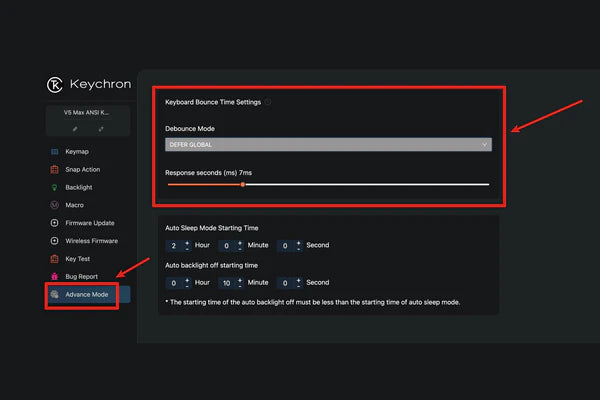Viewport: 600px width, 400px height.
Task: Select Firmware Update in sidebar
Action: coord(90,223)
